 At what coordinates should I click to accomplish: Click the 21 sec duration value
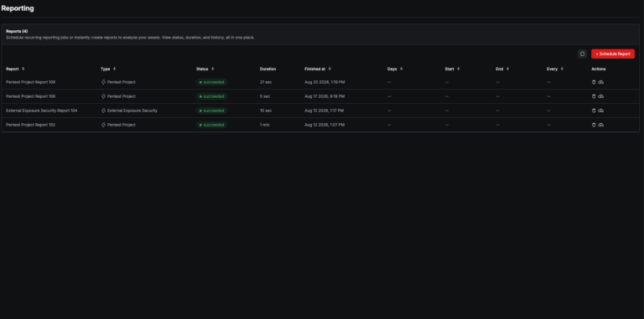tap(266, 82)
